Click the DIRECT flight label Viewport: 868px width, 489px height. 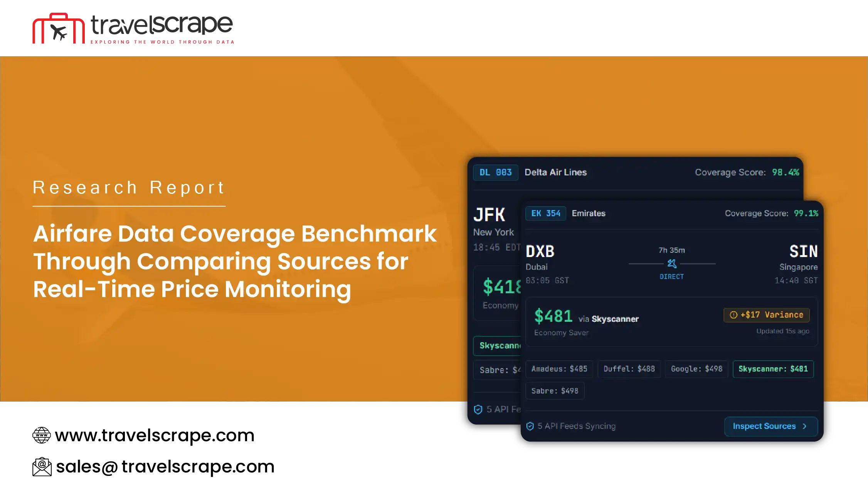coord(672,277)
